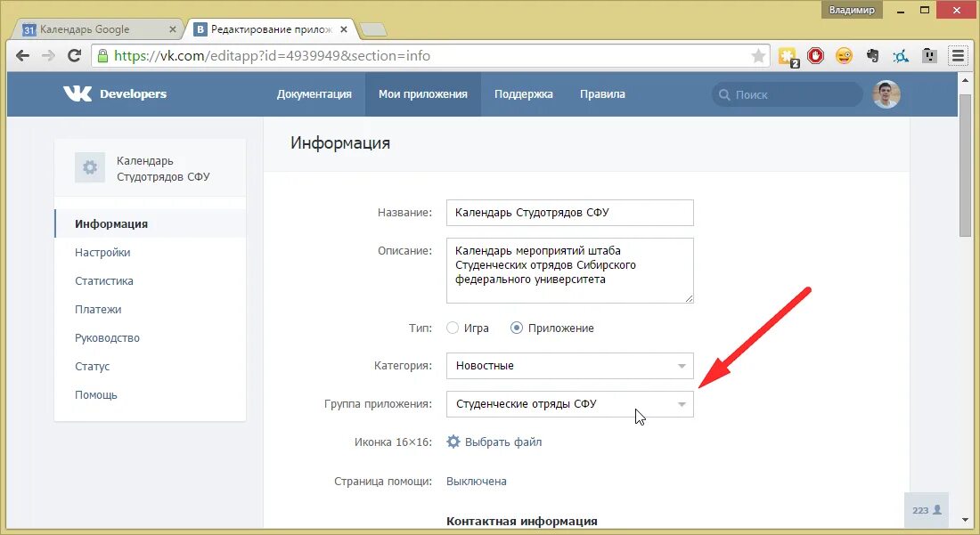The height and width of the screenshot is (535, 980).
Task: Select Информация in left sidebar
Action: [x=150, y=223]
